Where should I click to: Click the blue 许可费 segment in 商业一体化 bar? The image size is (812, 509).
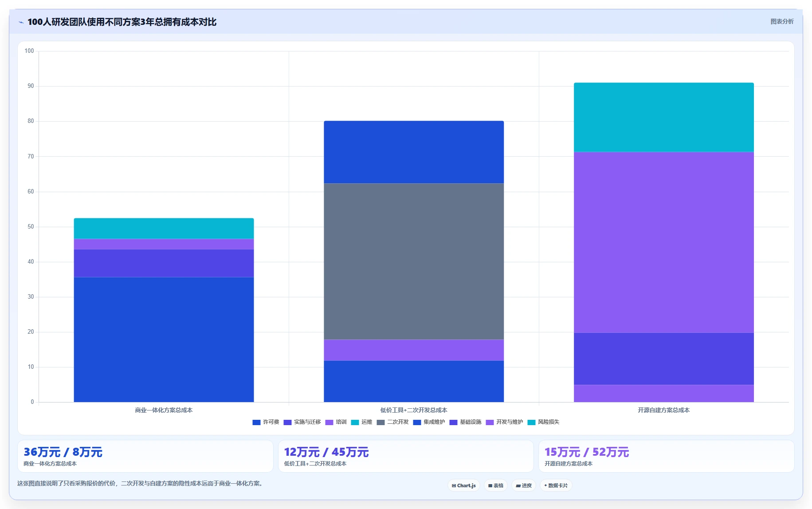click(x=164, y=339)
